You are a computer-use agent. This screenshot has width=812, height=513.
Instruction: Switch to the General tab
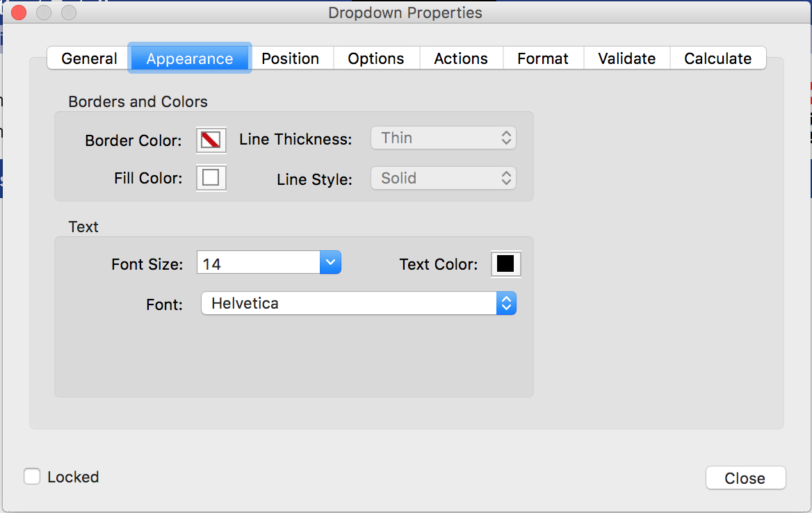tap(88, 58)
